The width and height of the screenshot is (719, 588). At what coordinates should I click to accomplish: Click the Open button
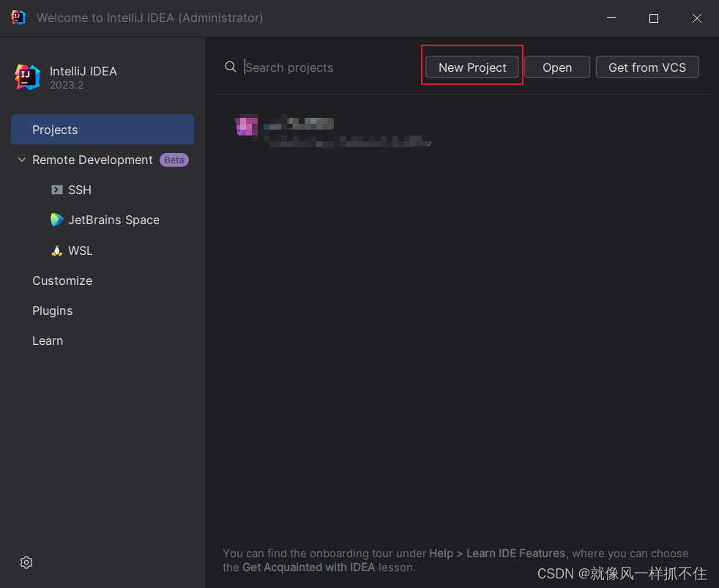point(556,67)
